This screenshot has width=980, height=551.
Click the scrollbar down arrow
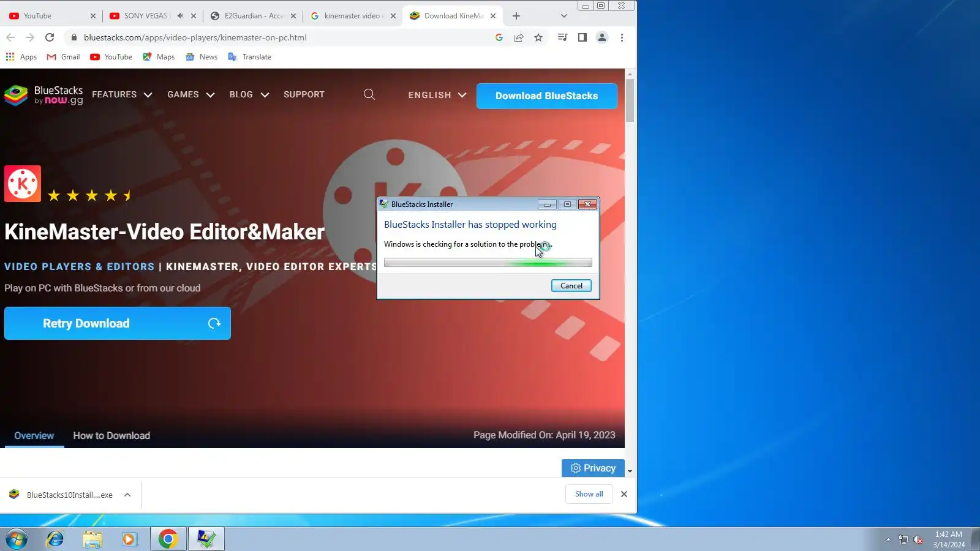click(630, 471)
